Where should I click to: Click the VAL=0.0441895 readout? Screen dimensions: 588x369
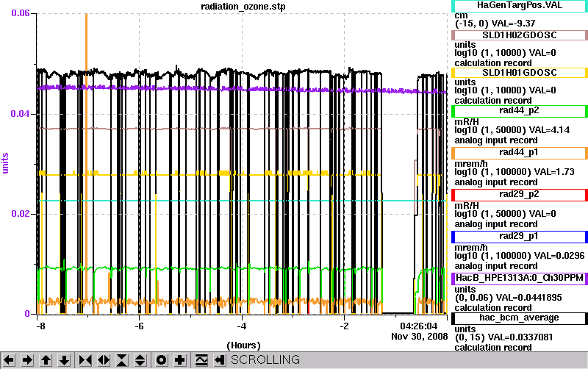pos(528,298)
